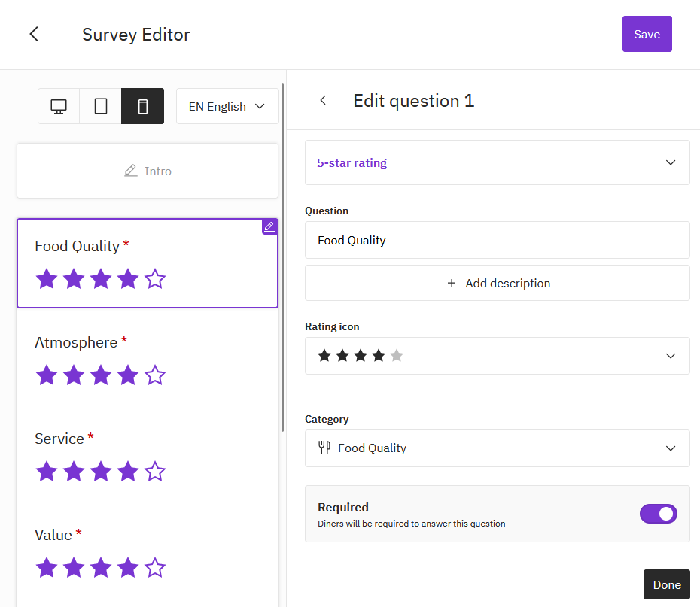The image size is (700, 607).
Task: Click the Question text field
Action: tap(497, 241)
